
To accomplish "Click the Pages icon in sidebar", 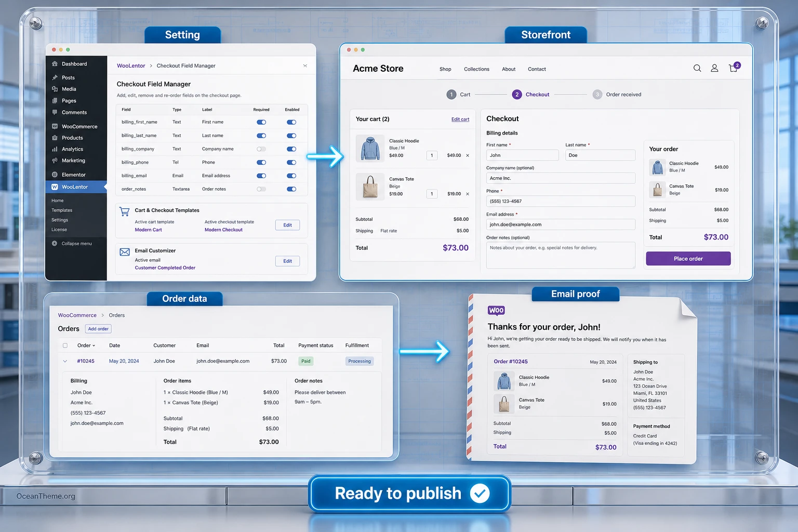I will pyautogui.click(x=55, y=101).
